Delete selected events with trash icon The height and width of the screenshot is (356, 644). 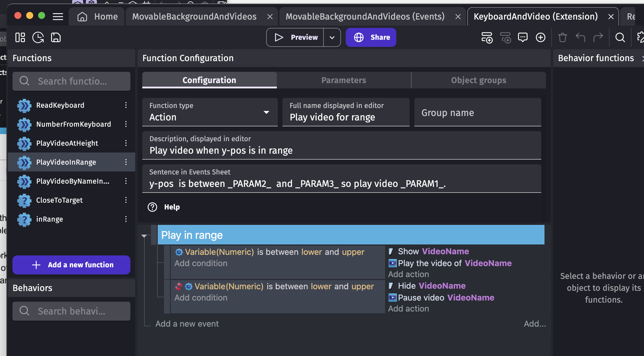click(562, 37)
